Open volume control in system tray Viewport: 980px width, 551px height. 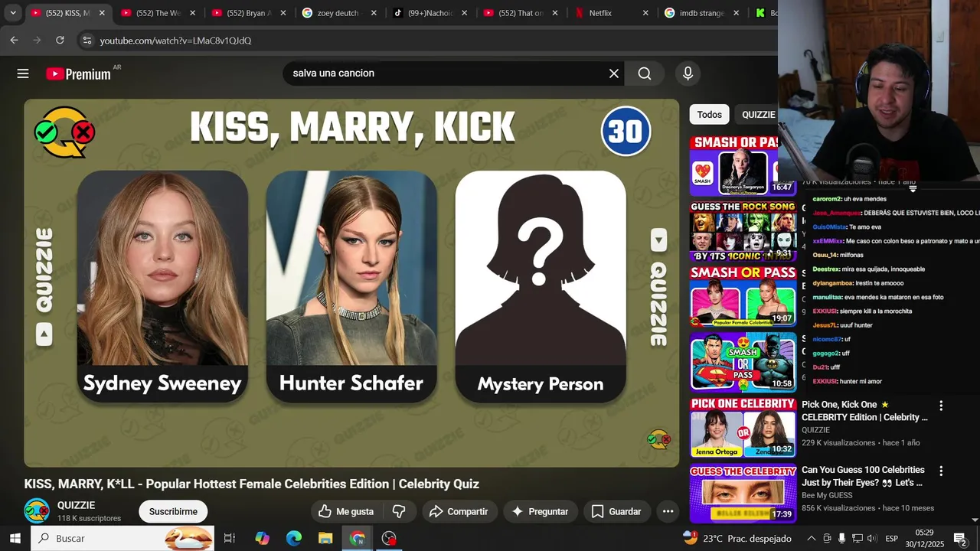click(x=871, y=538)
